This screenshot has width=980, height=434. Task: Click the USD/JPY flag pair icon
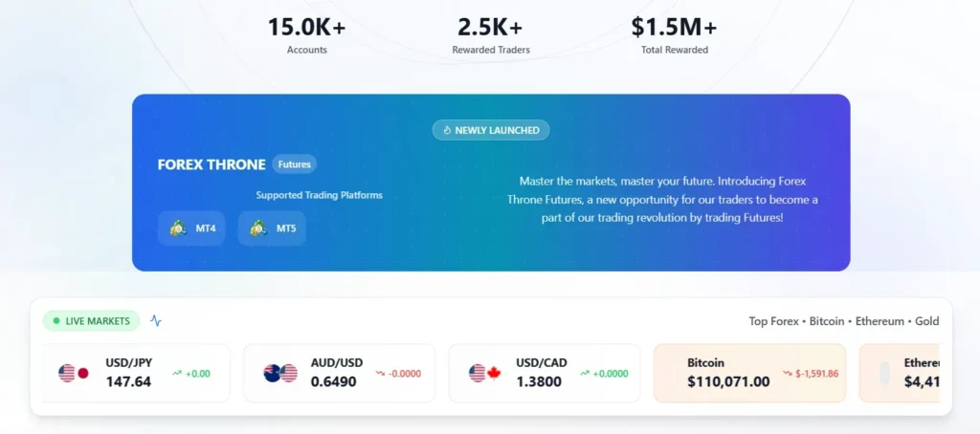74,373
